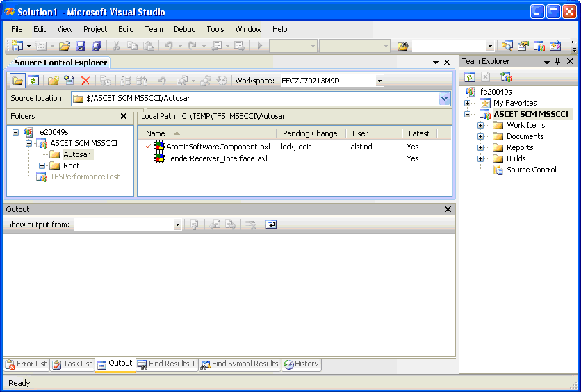Click into the Find text box
Viewport: 581px width, 392px height.
[x=449, y=47]
